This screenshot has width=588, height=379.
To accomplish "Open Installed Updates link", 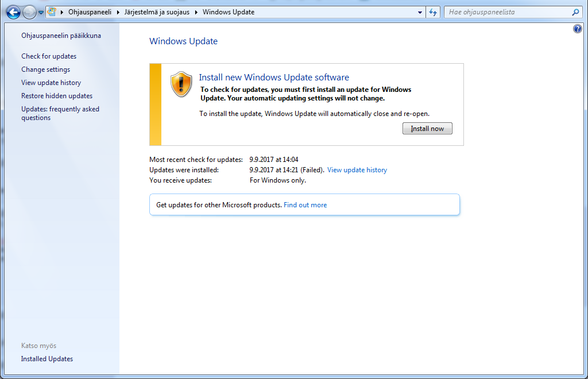I will coord(47,359).
